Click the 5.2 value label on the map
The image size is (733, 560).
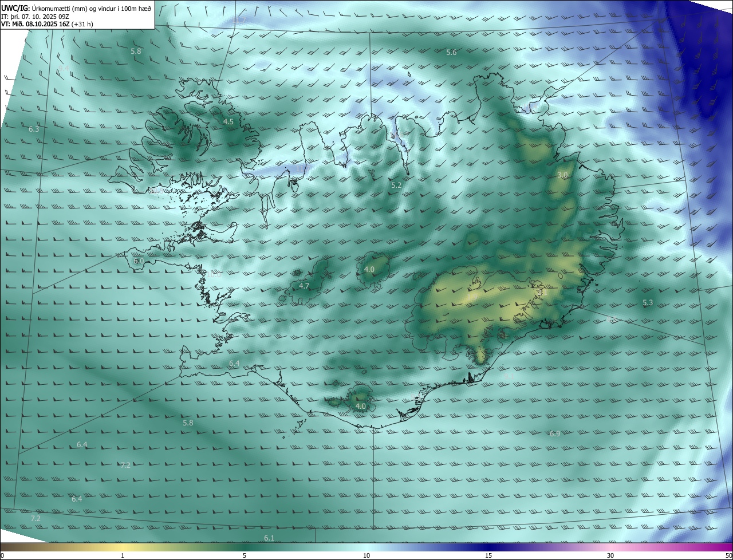click(396, 186)
